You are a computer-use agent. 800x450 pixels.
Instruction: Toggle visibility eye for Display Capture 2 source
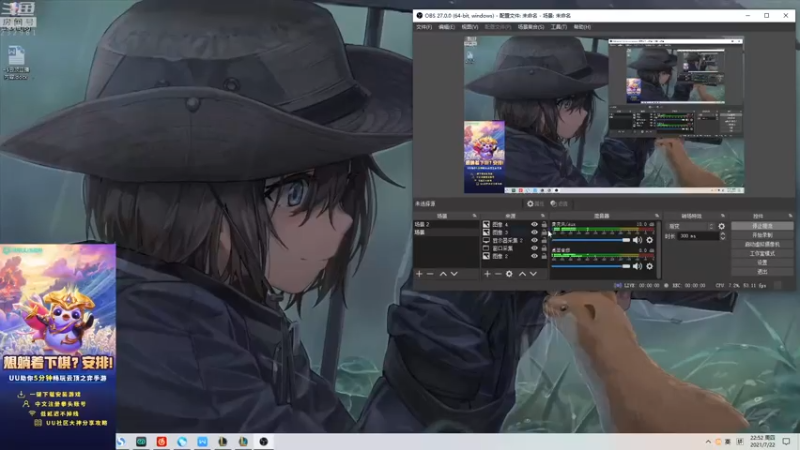[x=534, y=240]
